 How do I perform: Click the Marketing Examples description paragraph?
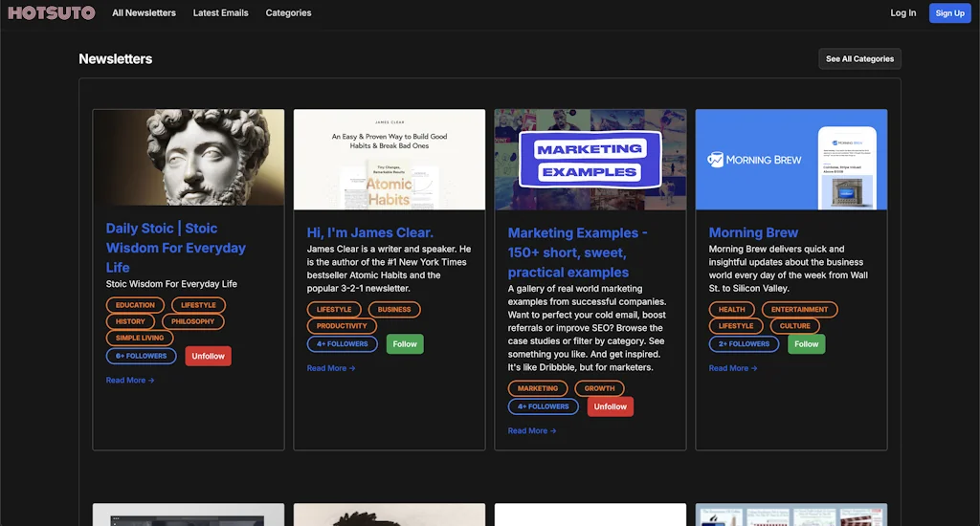point(587,328)
